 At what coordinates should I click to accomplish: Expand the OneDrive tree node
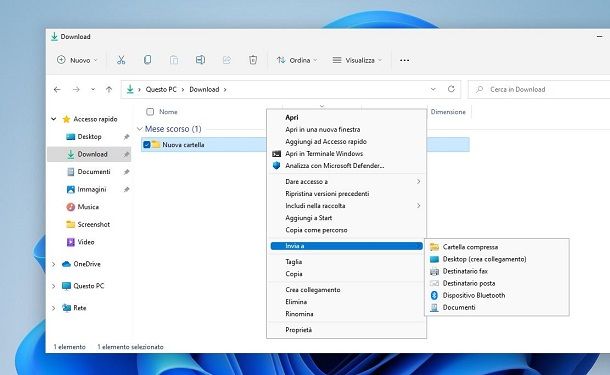click(x=54, y=264)
